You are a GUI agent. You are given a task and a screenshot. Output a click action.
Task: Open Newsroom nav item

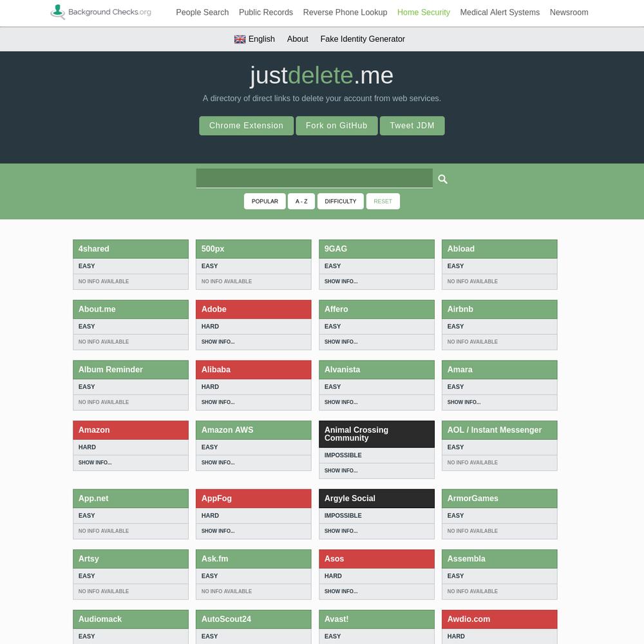569,12
